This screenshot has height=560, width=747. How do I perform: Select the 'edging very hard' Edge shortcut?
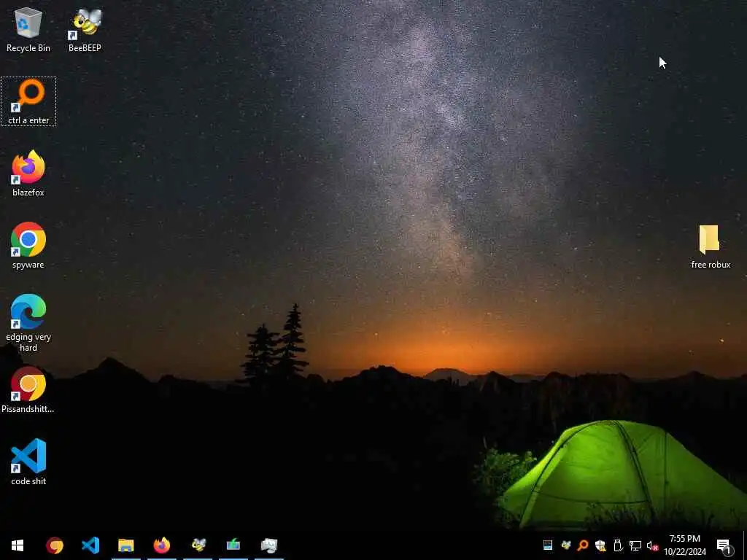pyautogui.click(x=28, y=323)
